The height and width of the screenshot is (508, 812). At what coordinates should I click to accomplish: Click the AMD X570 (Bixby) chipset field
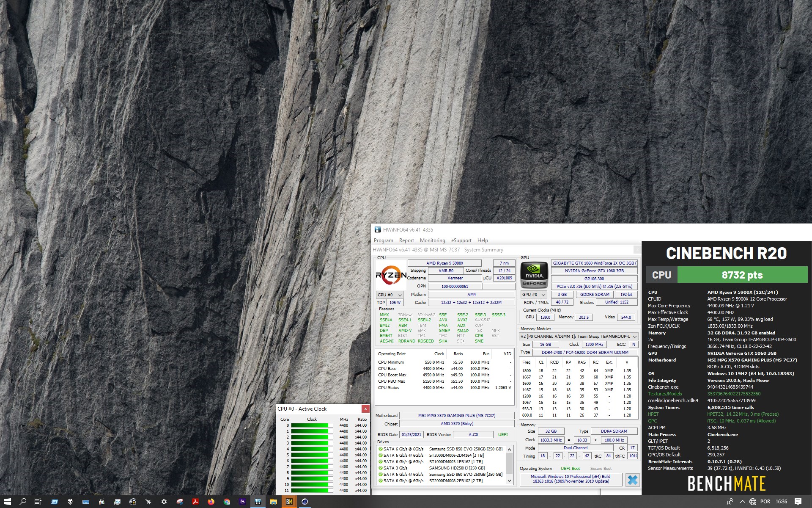coord(457,424)
